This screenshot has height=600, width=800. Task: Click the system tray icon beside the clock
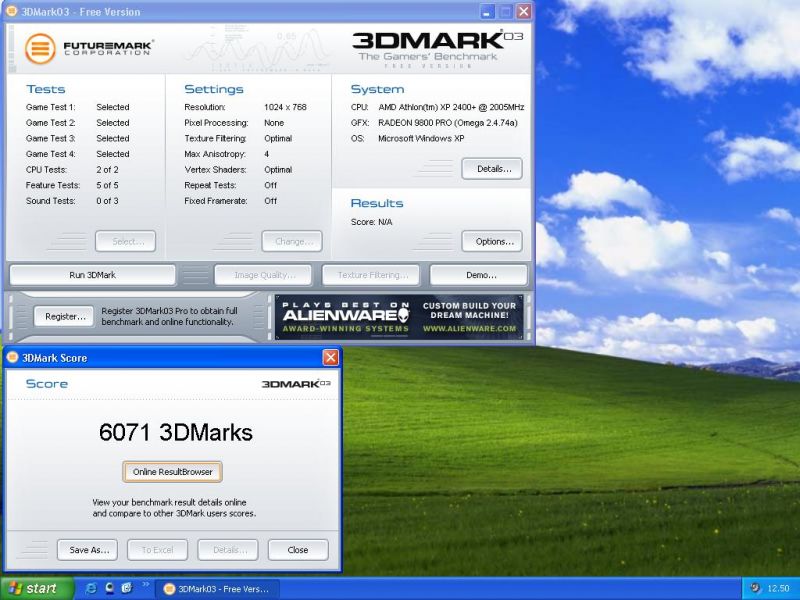pyautogui.click(x=756, y=588)
